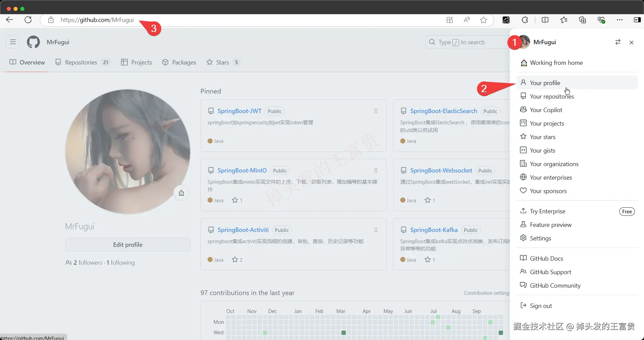Sign out of the GitHub account
644x340 pixels.
[x=577, y=306]
